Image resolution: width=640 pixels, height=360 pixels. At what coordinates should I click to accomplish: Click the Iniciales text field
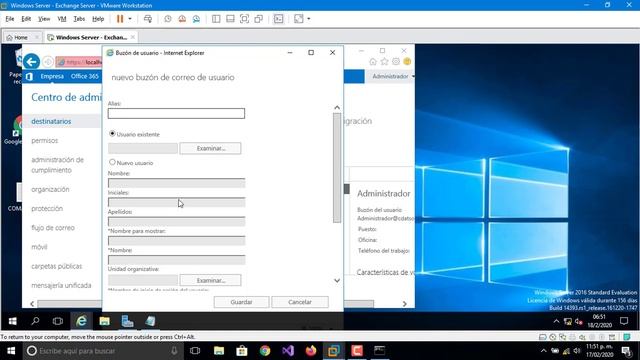tap(176, 202)
